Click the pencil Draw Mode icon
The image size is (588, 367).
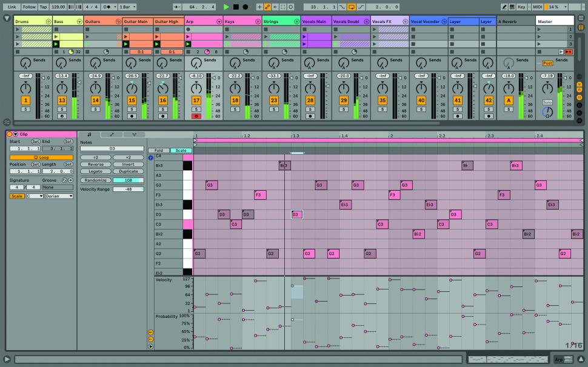(505, 7)
